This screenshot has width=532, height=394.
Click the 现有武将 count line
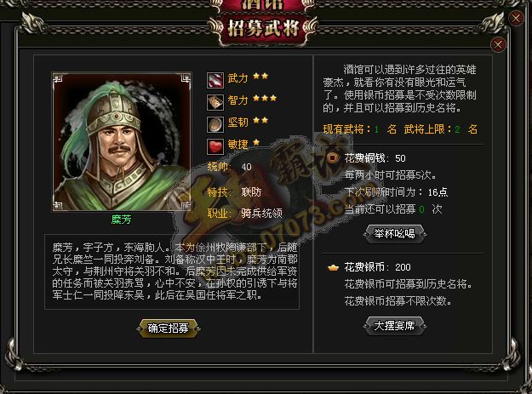click(400, 129)
